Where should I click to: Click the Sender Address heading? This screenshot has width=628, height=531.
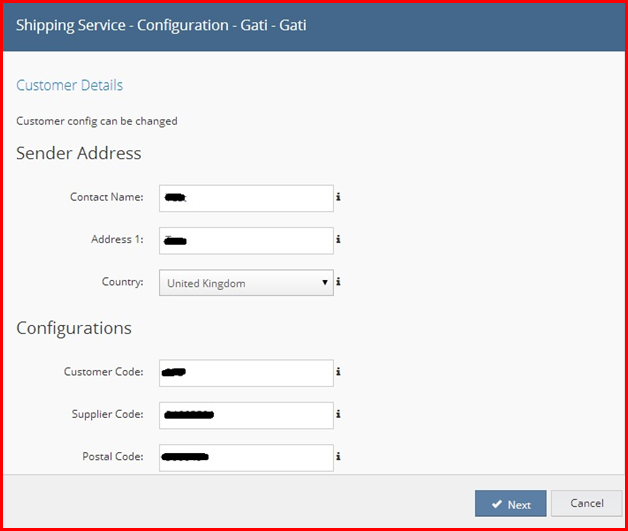[79, 153]
